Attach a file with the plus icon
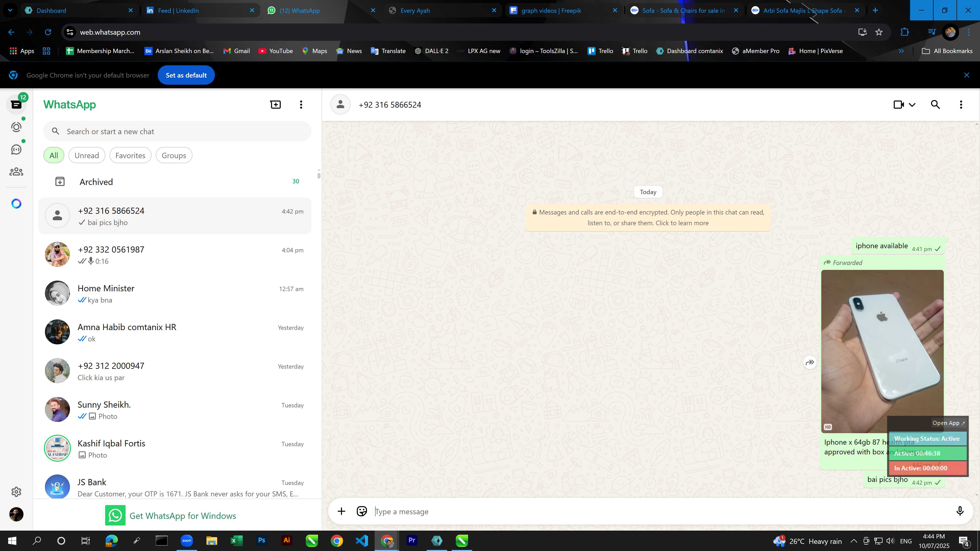Viewport: 980px width, 551px height. (341, 511)
